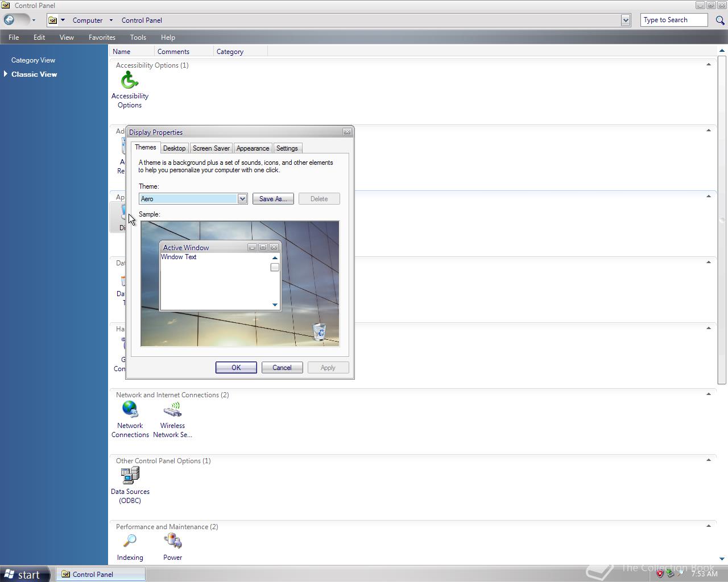Open the Network Connections icon

coord(130,419)
